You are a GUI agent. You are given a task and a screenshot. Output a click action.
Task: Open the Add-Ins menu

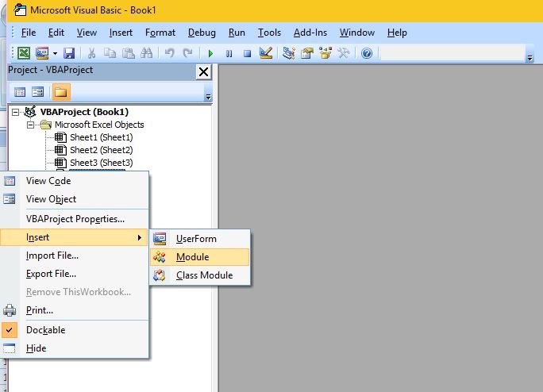(x=310, y=33)
